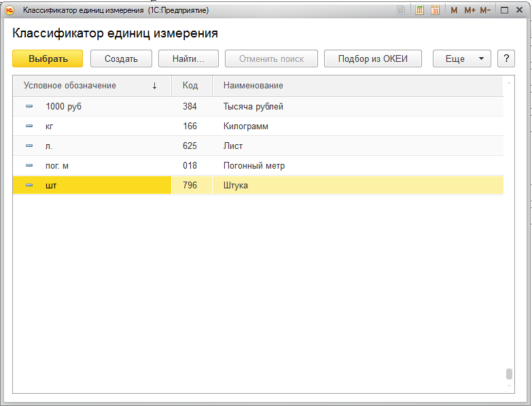Click the M memory button
Image resolution: width=532 pixels, height=406 pixels.
[x=453, y=11]
